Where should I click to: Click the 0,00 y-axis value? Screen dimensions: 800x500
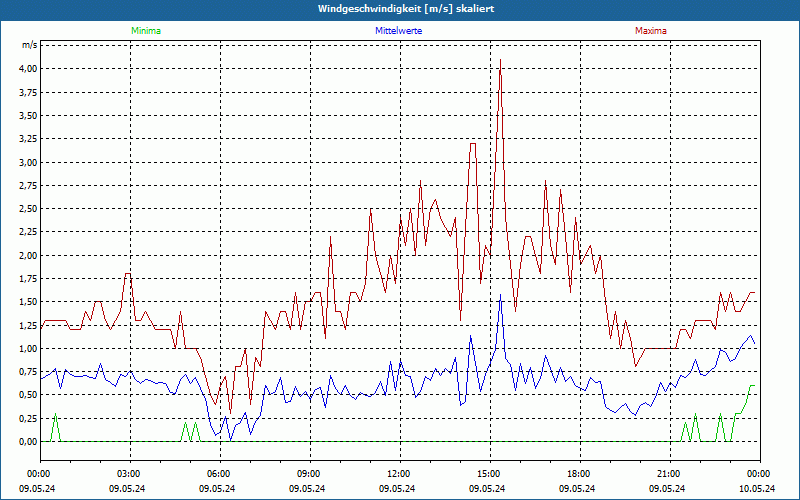tap(27, 442)
